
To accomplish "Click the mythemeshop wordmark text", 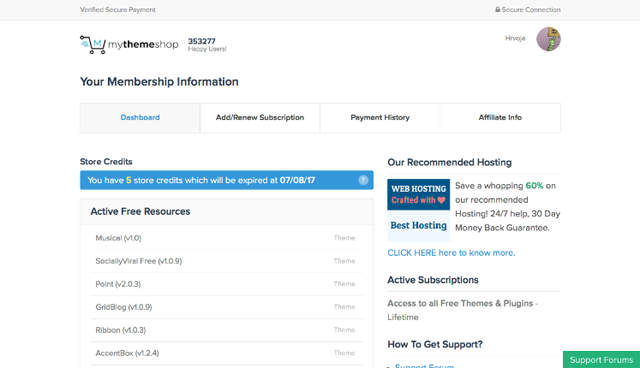I will [143, 44].
